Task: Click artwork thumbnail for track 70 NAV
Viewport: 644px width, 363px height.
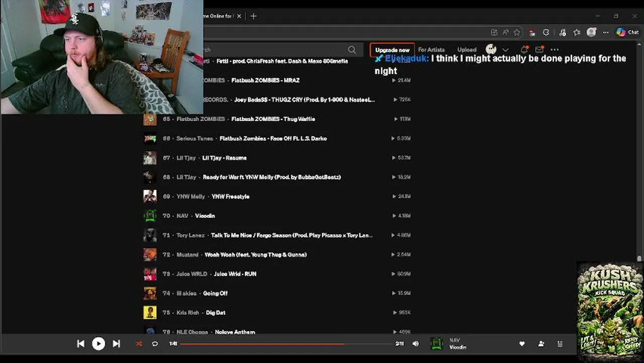Action: coord(150,216)
